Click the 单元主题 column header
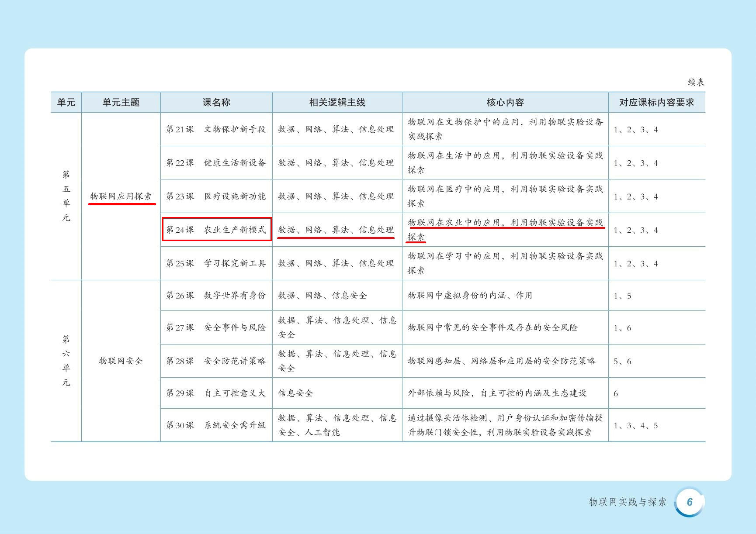756x534 pixels. tap(121, 102)
